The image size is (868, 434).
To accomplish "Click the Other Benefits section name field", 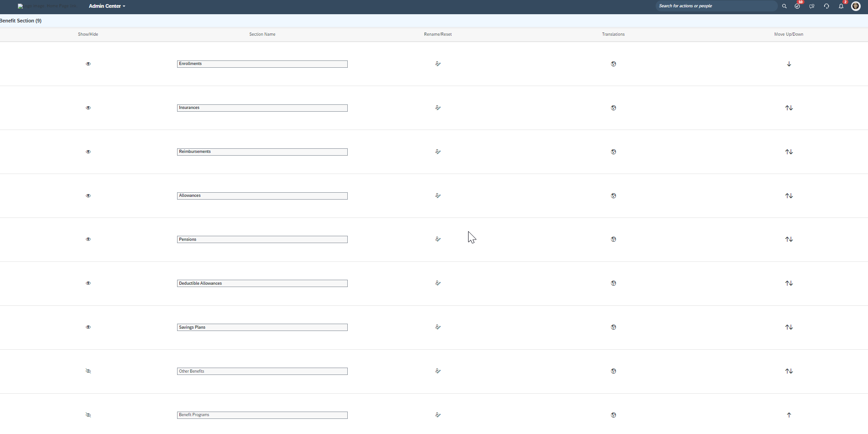I will tap(262, 371).
